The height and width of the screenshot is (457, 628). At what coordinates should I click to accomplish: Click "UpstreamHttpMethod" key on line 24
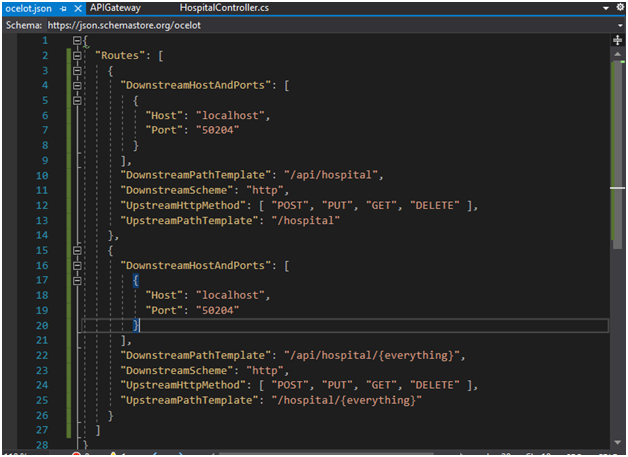pyautogui.click(x=183, y=385)
